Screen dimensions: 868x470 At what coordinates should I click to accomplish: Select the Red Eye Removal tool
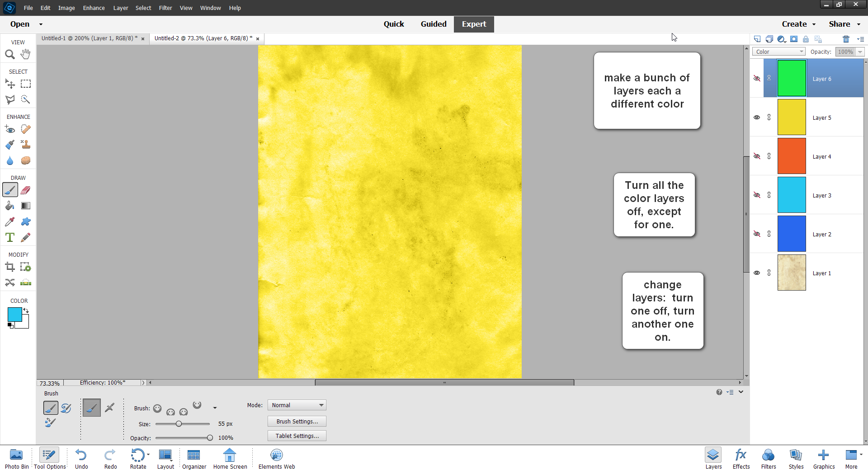pyautogui.click(x=10, y=129)
